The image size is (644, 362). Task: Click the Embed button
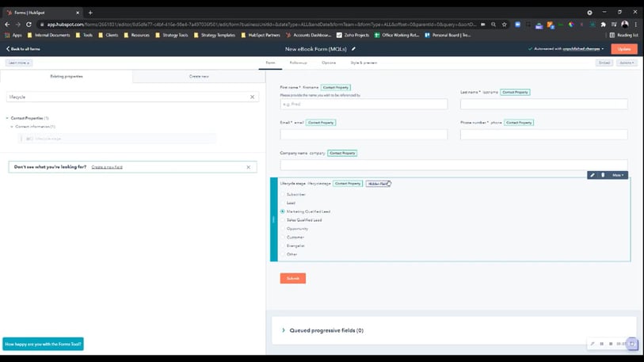(x=604, y=63)
